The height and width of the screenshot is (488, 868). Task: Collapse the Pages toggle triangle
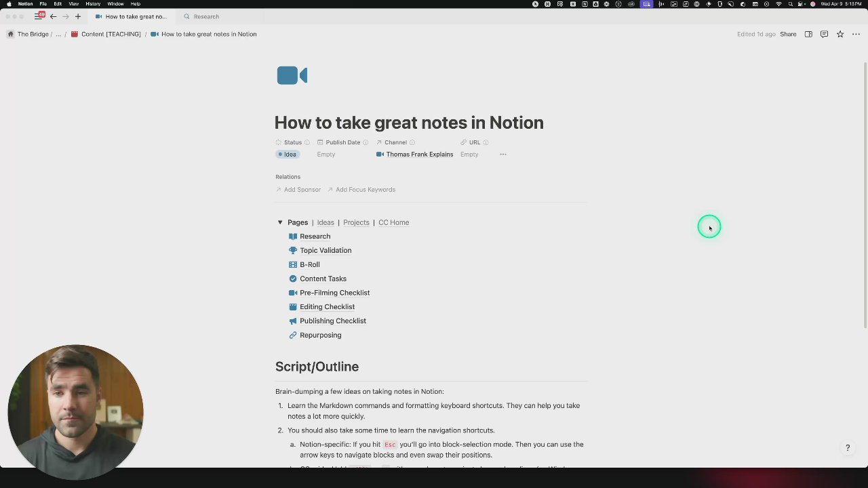[280, 222]
